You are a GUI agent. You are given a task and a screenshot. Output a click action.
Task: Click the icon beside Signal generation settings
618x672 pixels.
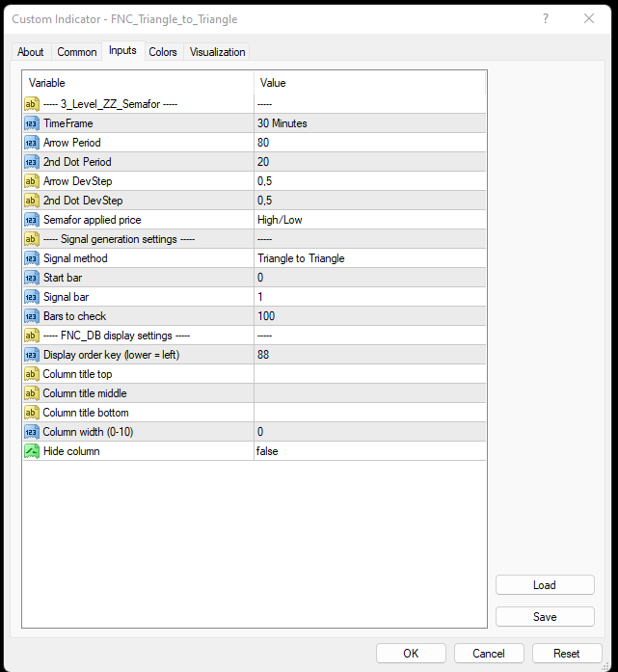(32, 239)
